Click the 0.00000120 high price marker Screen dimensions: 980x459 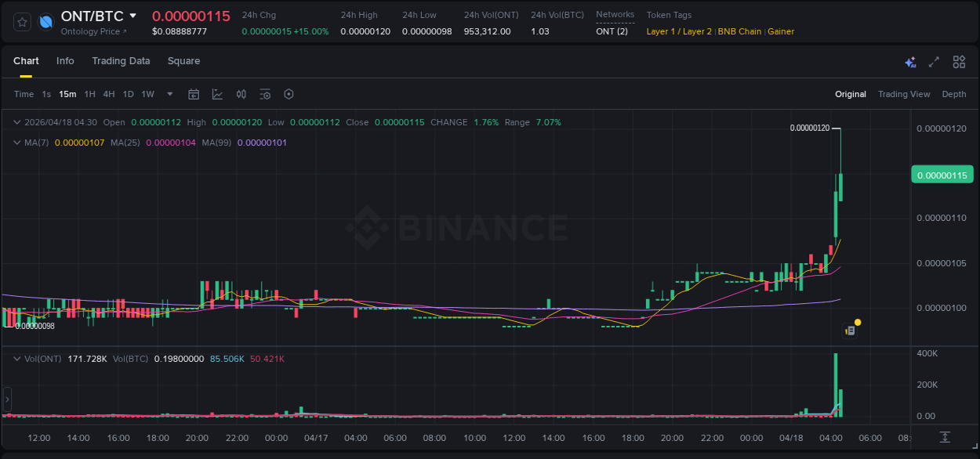(810, 128)
